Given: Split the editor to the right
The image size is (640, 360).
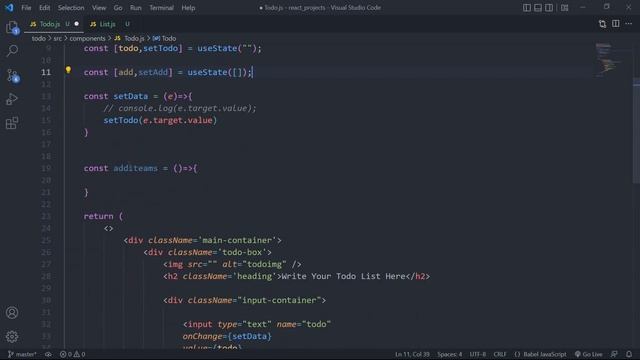Looking at the screenshot, I should click(x=616, y=24).
